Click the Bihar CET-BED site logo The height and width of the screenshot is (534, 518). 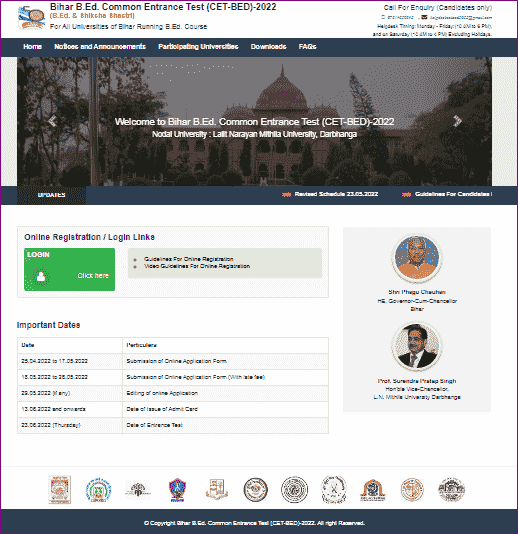tap(31, 18)
